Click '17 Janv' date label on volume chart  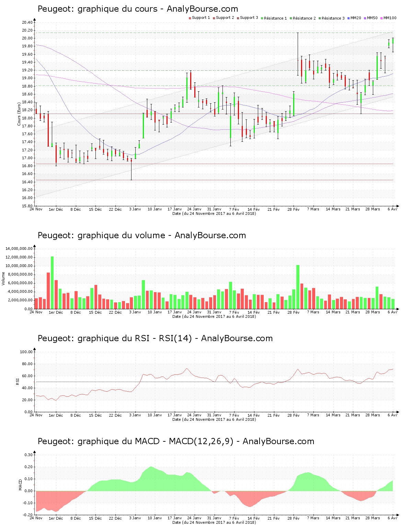coord(175,312)
